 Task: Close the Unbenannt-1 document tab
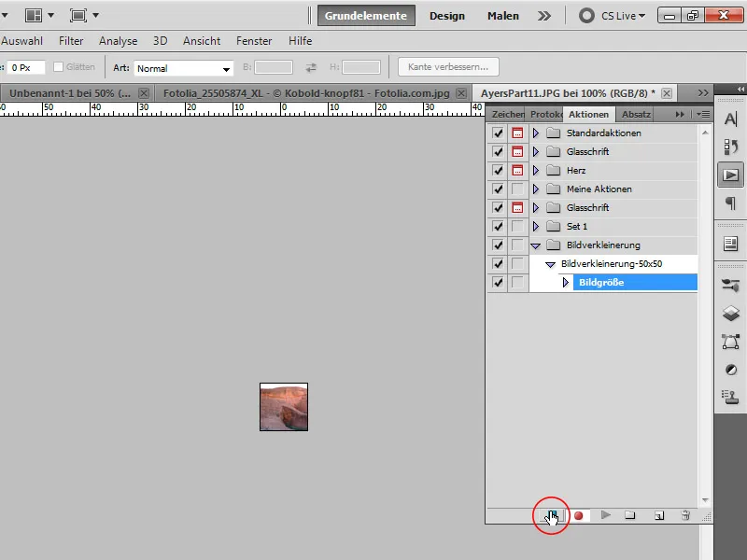tap(144, 93)
